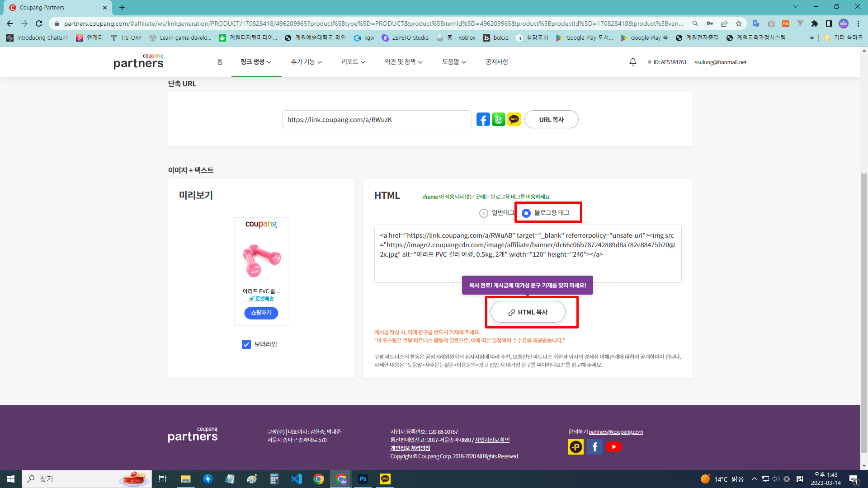The image size is (868, 488).
Task: Open the partners@coupang.com email link
Action: [x=616, y=432]
